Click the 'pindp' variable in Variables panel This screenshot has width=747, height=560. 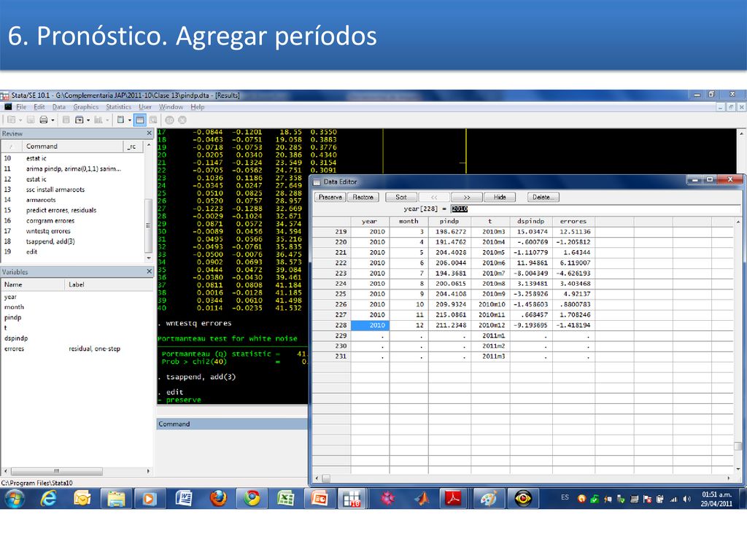coord(13,318)
